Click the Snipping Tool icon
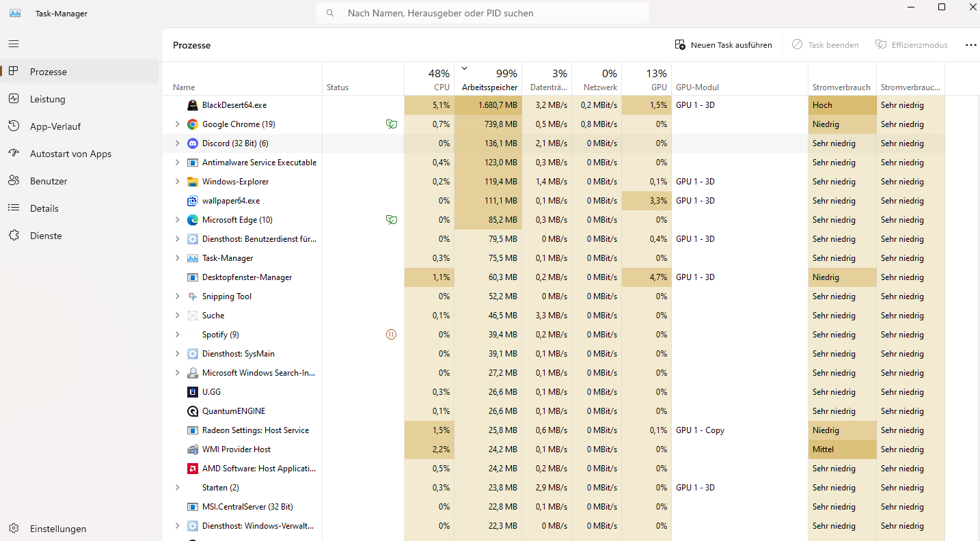 tap(193, 296)
